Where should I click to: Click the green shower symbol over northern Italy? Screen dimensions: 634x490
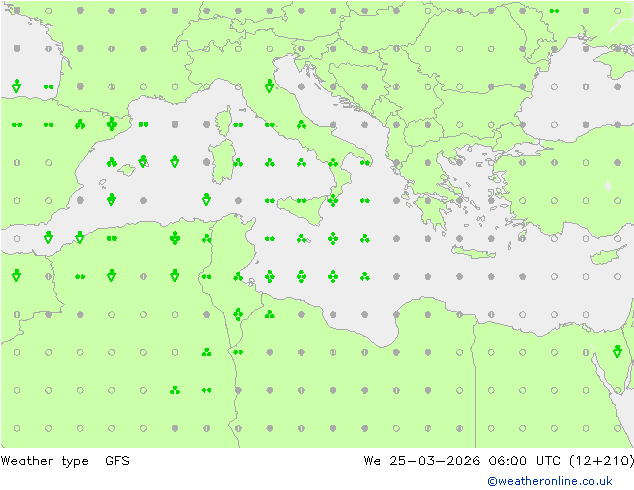point(270,86)
